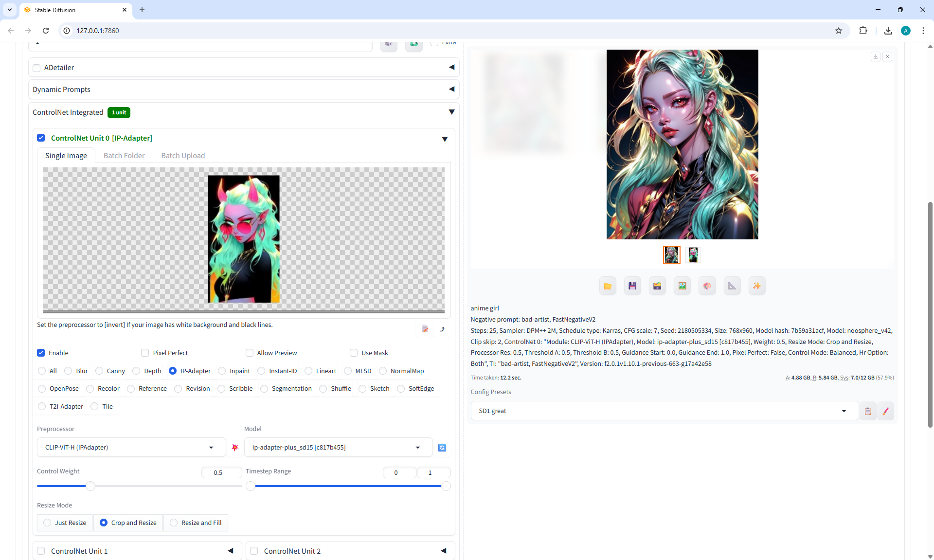Select the Canny control type radio

click(100, 371)
